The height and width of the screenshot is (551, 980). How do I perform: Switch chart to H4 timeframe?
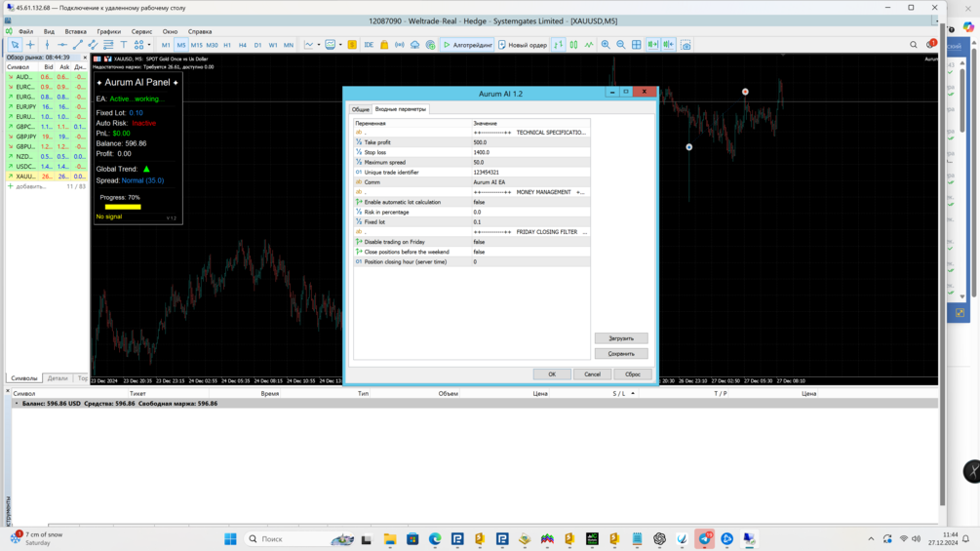tap(243, 45)
